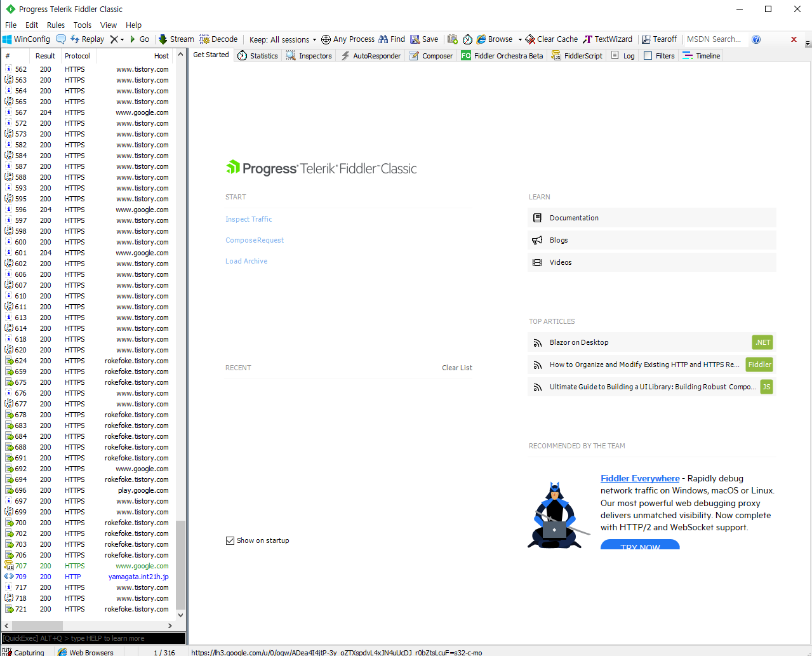This screenshot has width=812, height=656.
Task: Save sessions with the Save icon
Action: click(424, 39)
